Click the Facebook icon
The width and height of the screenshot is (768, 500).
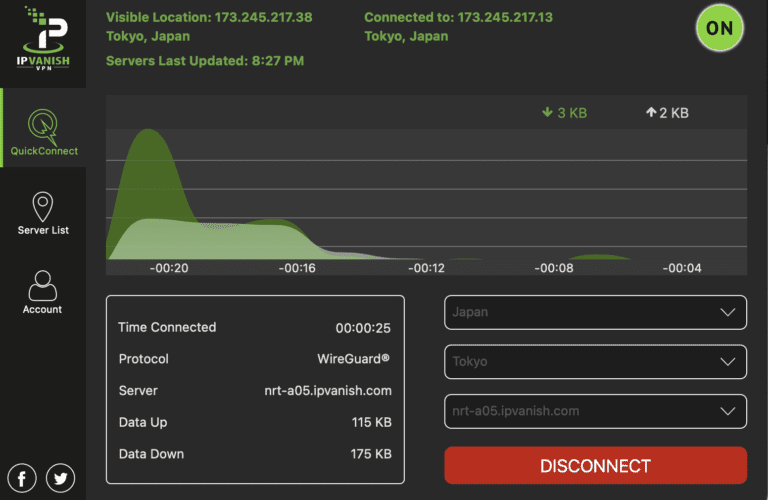point(21,477)
